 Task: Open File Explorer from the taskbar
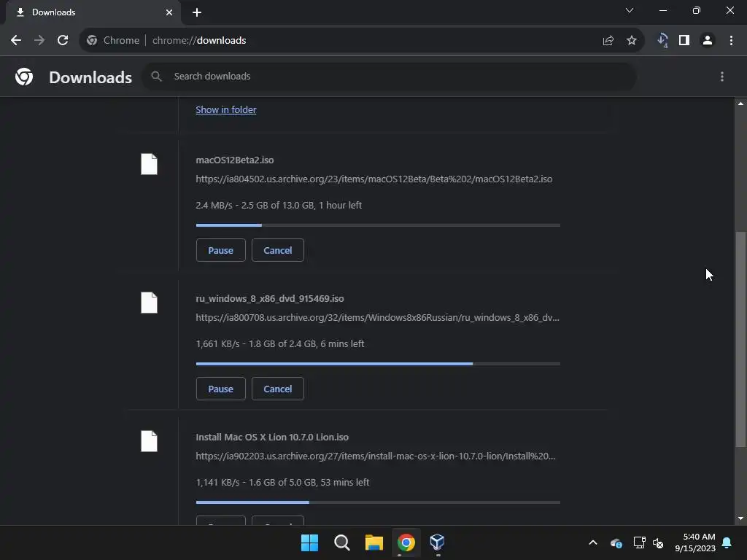pyautogui.click(x=374, y=542)
